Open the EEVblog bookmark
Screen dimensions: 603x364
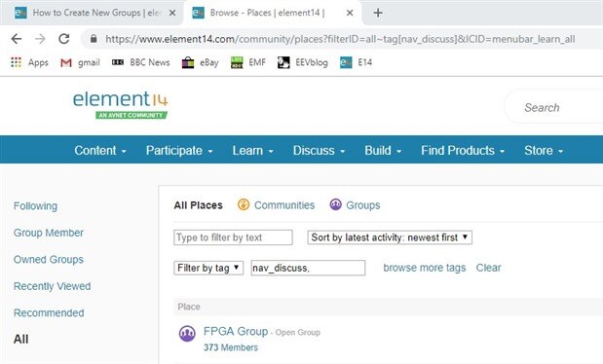click(303, 62)
